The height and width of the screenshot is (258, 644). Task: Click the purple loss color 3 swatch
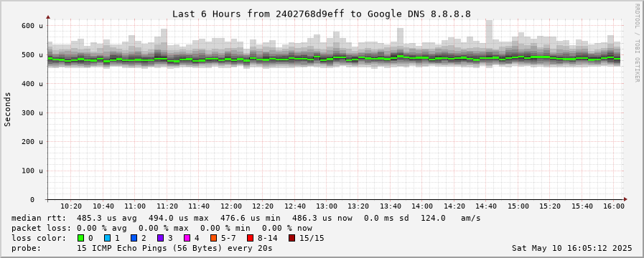tap(161, 238)
